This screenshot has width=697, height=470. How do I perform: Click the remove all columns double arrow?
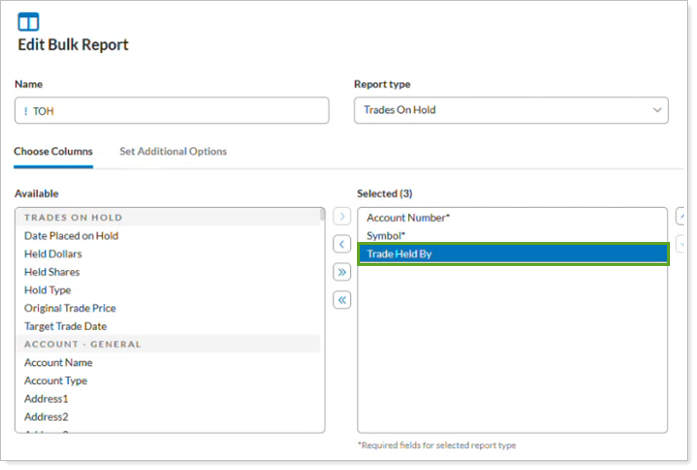pyautogui.click(x=341, y=300)
